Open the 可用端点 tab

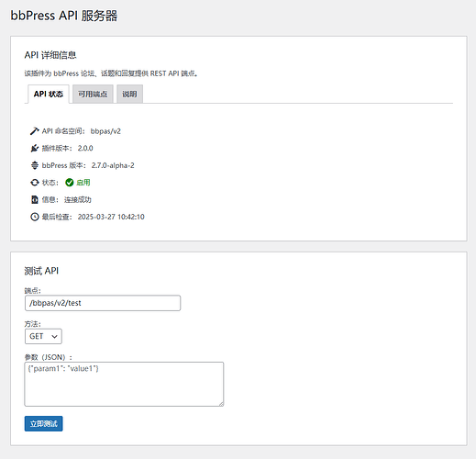(93, 94)
